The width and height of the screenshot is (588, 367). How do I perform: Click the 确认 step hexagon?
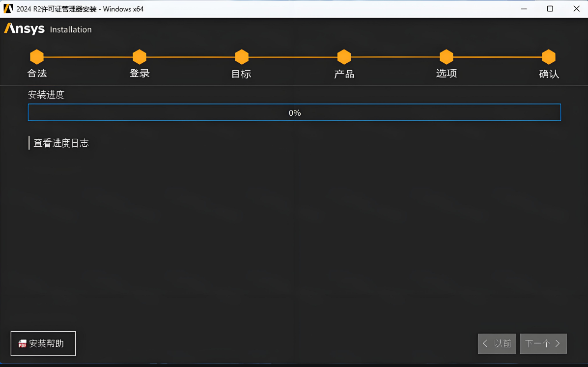(x=549, y=57)
